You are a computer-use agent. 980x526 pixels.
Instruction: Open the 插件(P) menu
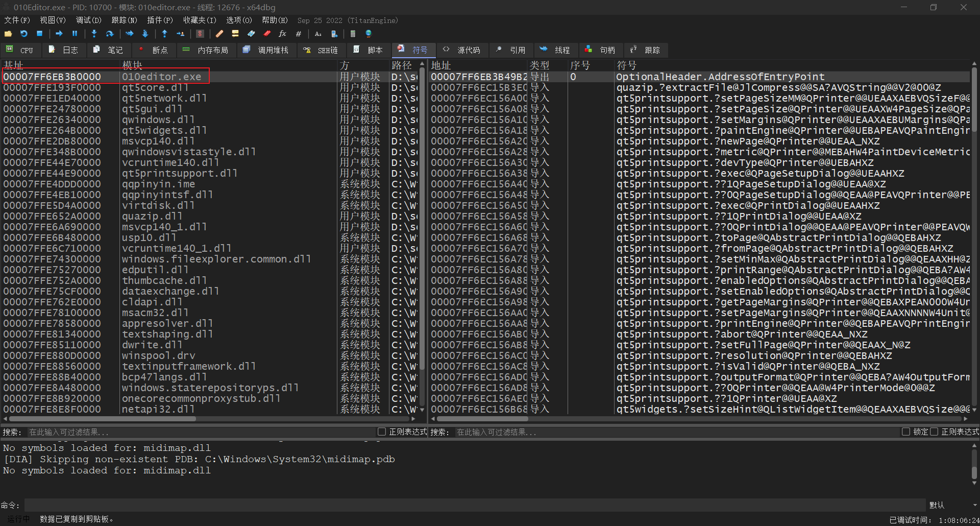pyautogui.click(x=160, y=20)
